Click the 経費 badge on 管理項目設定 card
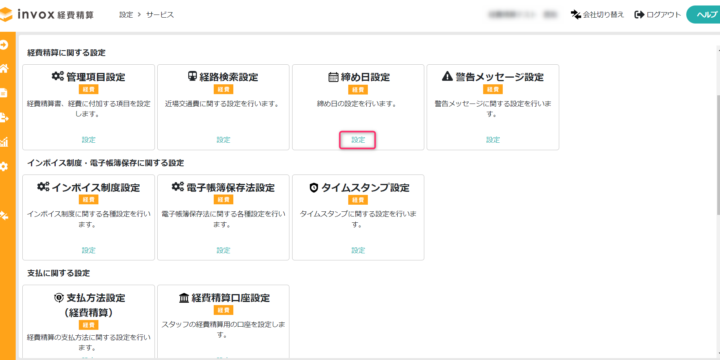The height and width of the screenshot is (360, 720). click(x=89, y=90)
